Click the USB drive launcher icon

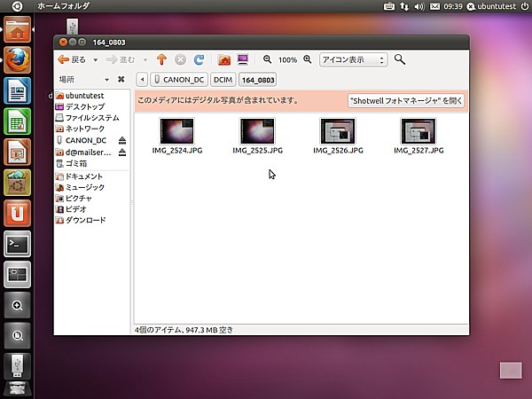[18, 366]
